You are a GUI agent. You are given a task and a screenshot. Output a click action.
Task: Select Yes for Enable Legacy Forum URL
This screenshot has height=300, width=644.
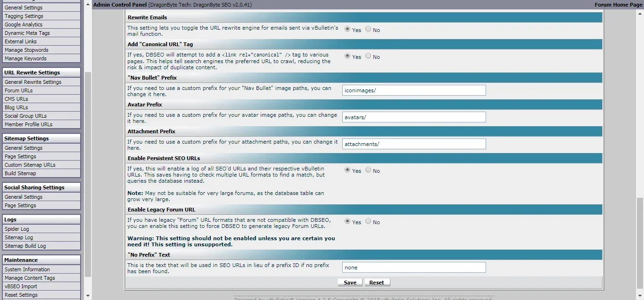pos(347,221)
